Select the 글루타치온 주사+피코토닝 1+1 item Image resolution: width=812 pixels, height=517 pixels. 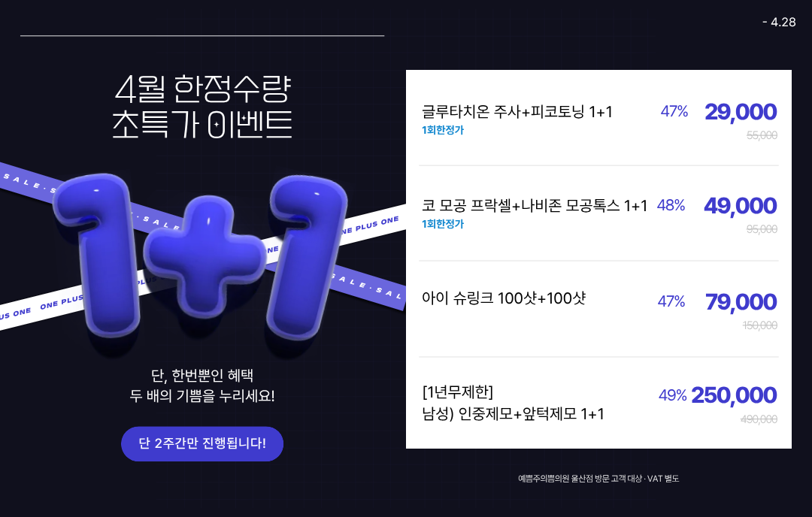[x=517, y=112]
